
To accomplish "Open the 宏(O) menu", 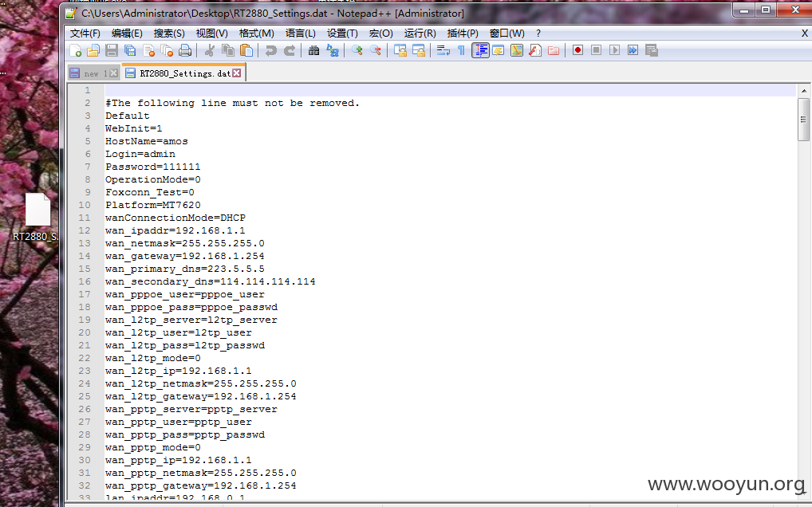I will pyautogui.click(x=380, y=33).
